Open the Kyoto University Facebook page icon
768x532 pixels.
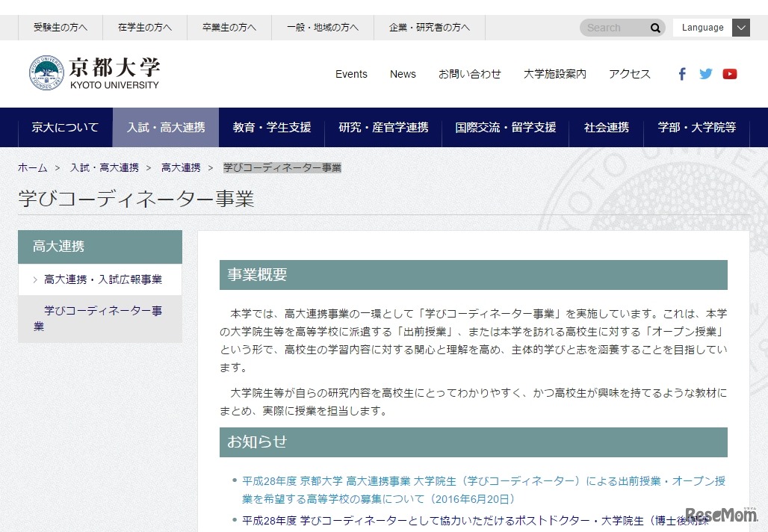point(681,74)
